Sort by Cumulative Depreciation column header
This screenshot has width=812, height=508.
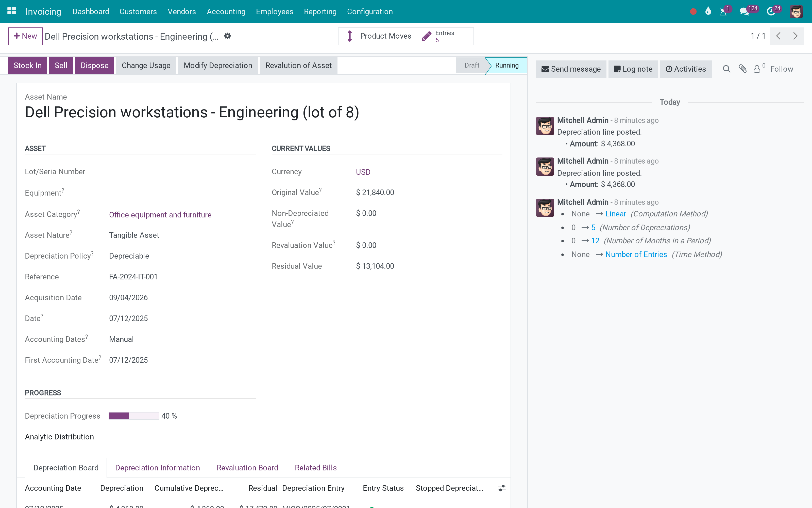(x=189, y=488)
